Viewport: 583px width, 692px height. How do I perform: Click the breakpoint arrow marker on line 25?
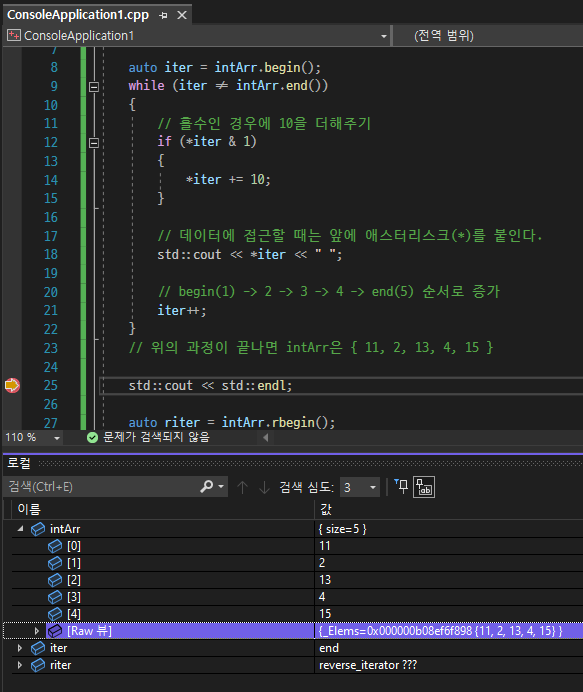tap(12, 385)
